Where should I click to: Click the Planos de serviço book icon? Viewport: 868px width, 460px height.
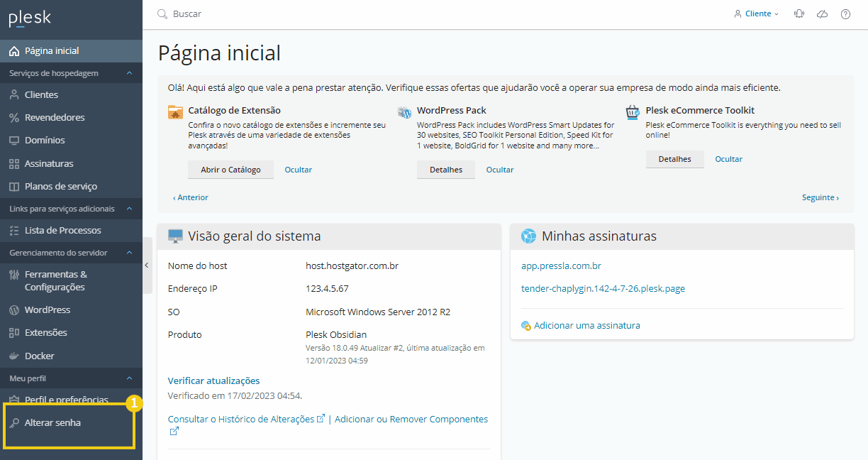[14, 187]
